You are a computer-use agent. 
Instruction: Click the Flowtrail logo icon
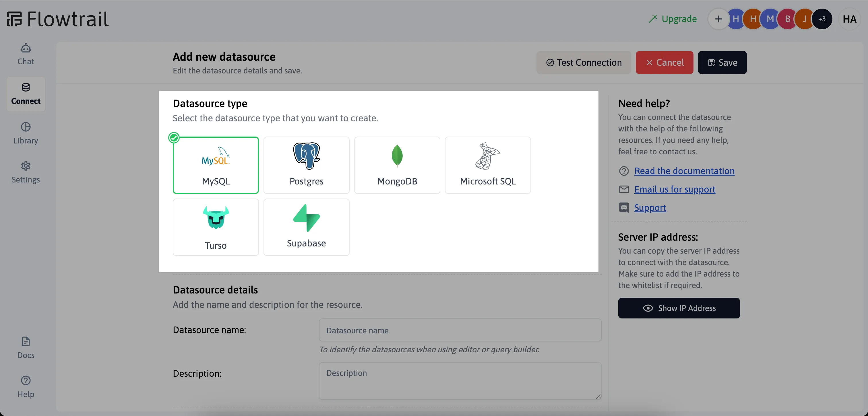coord(14,19)
